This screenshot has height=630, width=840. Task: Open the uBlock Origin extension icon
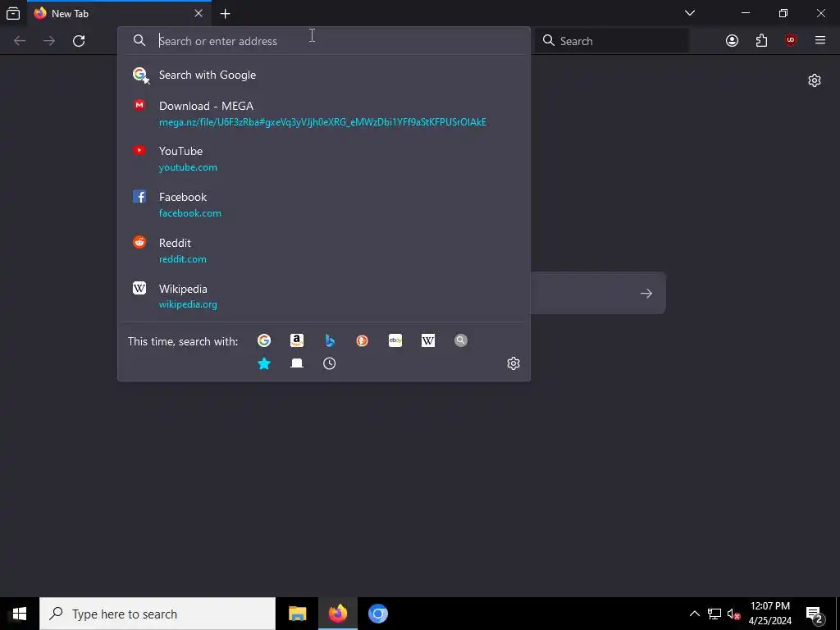791,41
